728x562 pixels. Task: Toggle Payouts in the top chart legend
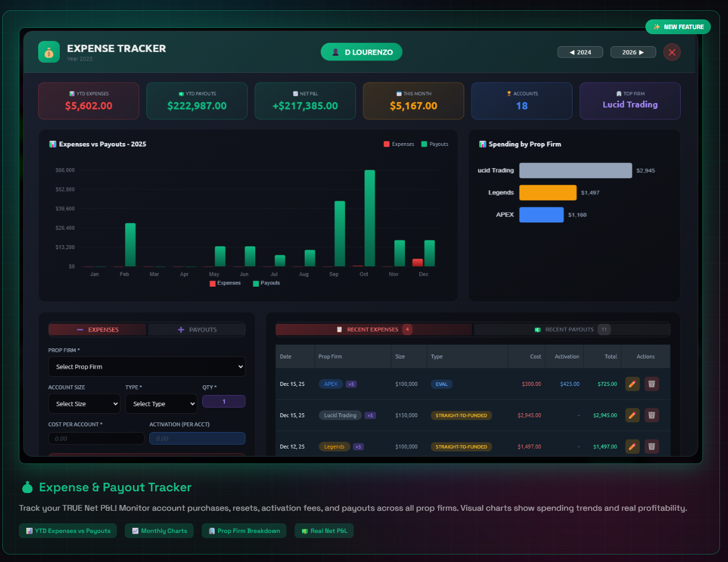(x=435, y=144)
